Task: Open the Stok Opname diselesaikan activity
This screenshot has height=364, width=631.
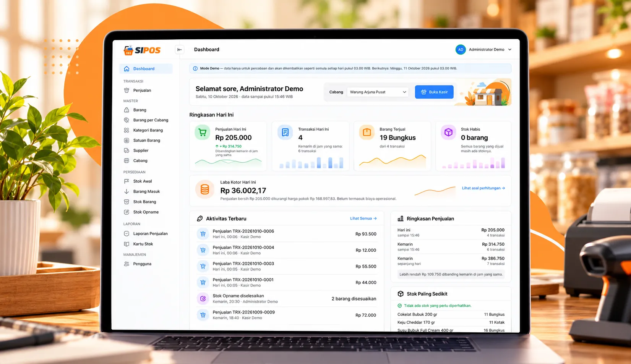Action: coord(287,299)
